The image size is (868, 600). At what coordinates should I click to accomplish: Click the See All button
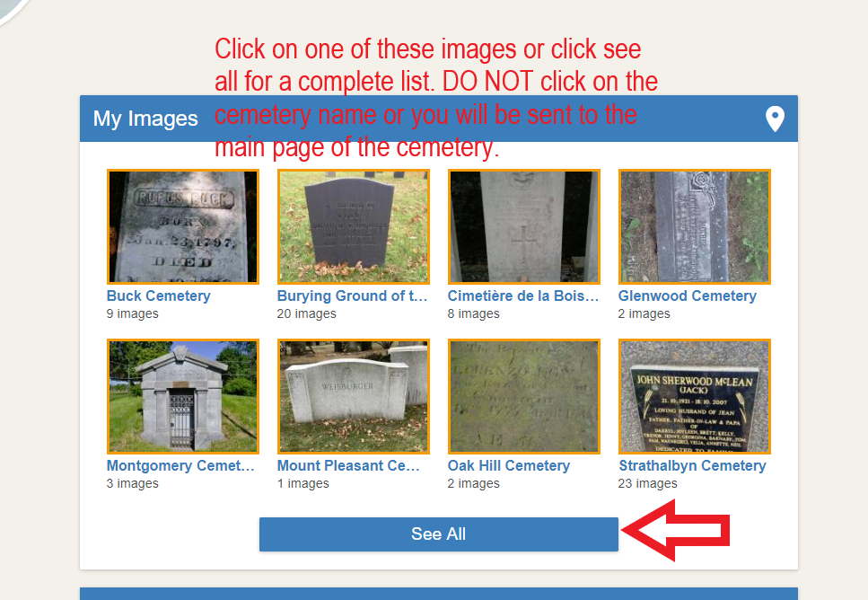(438, 534)
